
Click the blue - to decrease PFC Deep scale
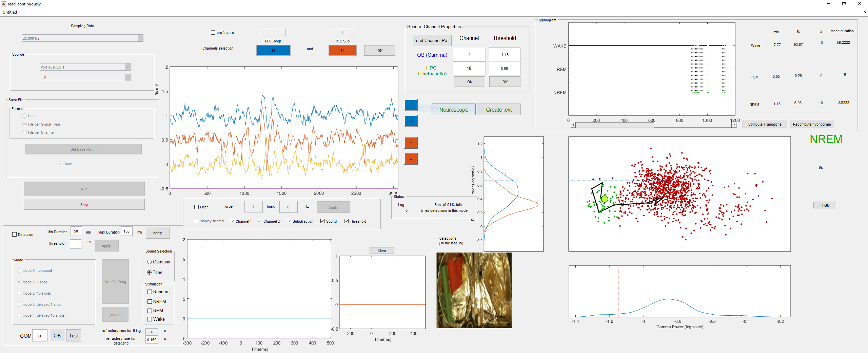(411, 121)
